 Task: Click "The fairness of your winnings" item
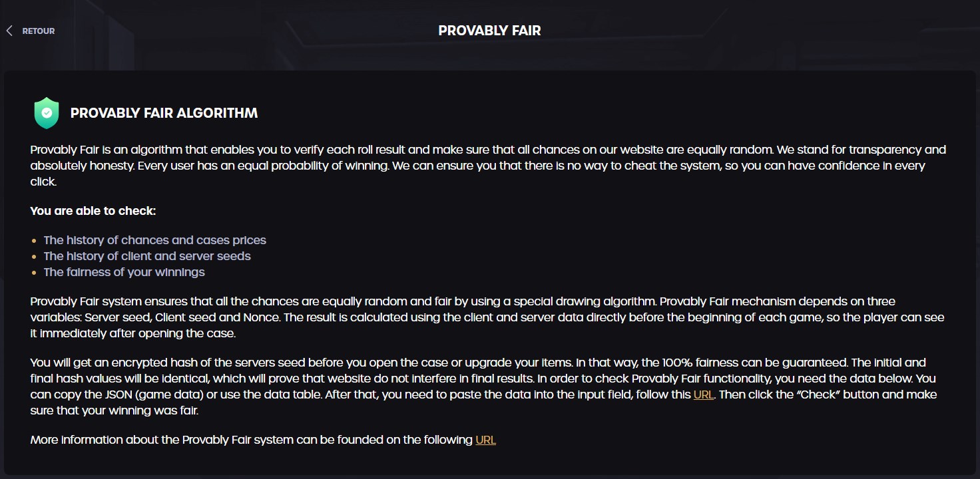[x=124, y=272]
